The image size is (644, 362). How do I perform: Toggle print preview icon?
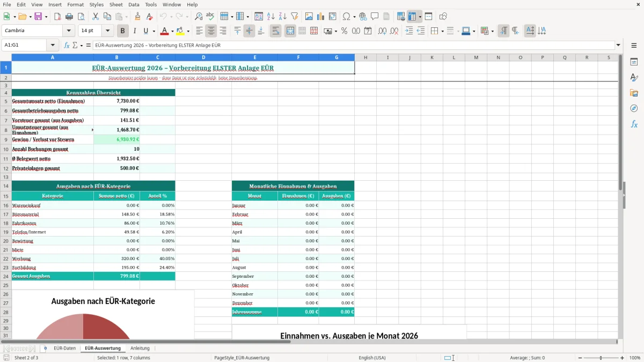81,17
